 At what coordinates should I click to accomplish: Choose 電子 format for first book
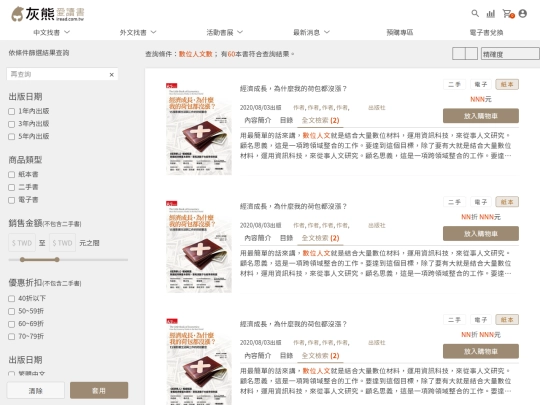(x=481, y=84)
